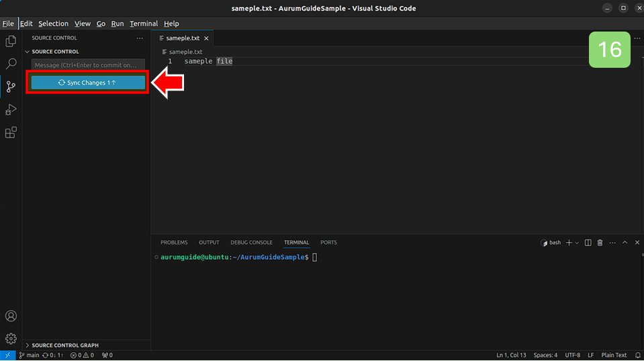644x361 pixels.
Task: Switch to the DEBUG CONSOLE tab
Action: click(x=251, y=242)
